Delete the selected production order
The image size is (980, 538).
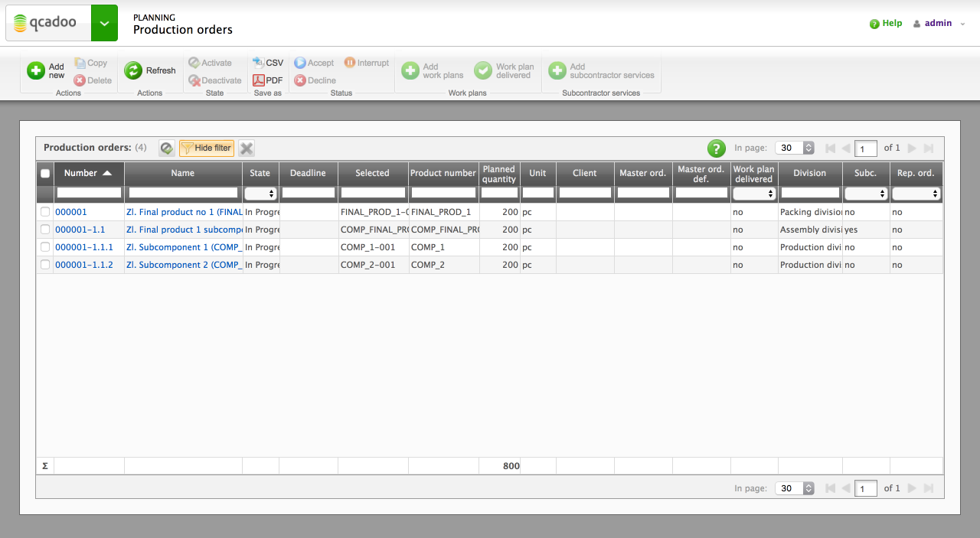[91, 80]
